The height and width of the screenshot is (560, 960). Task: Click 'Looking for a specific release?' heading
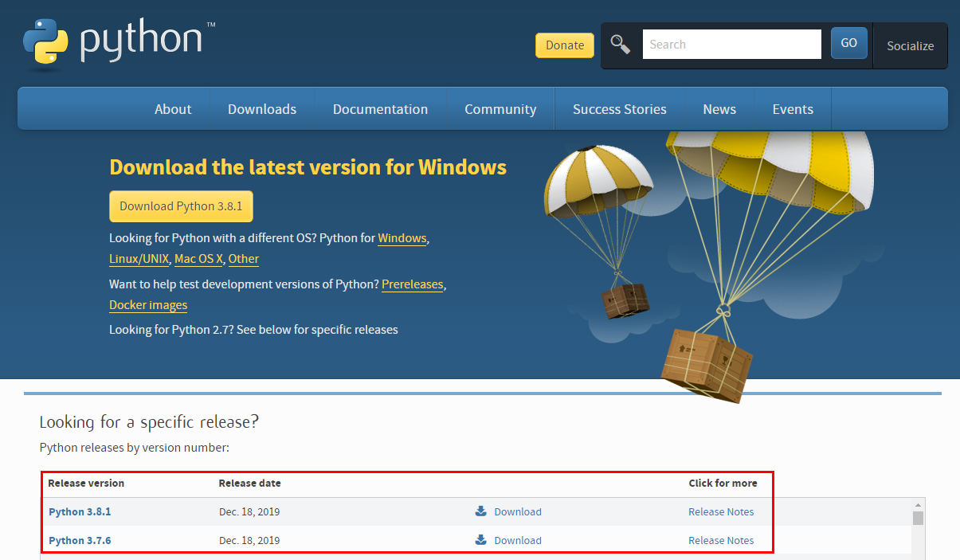[x=149, y=422]
